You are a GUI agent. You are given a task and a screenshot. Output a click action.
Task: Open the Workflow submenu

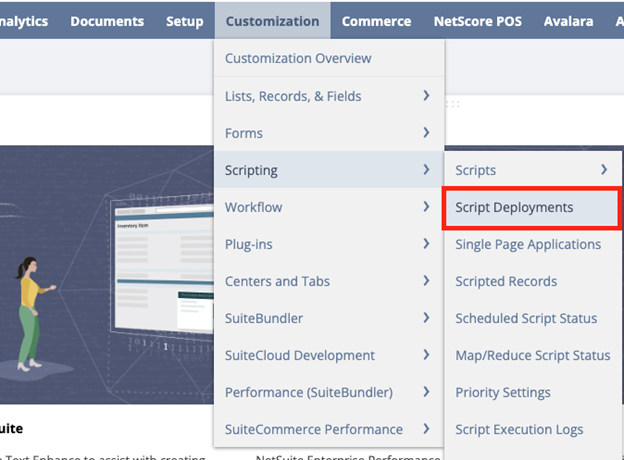tap(329, 207)
